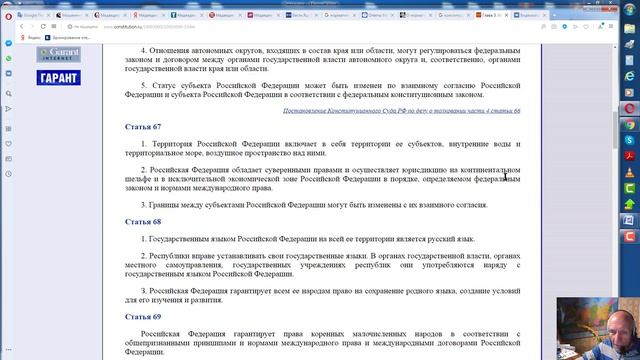Click the heading Статья 69
Viewport: 640px width, 360px height.
tap(143, 317)
